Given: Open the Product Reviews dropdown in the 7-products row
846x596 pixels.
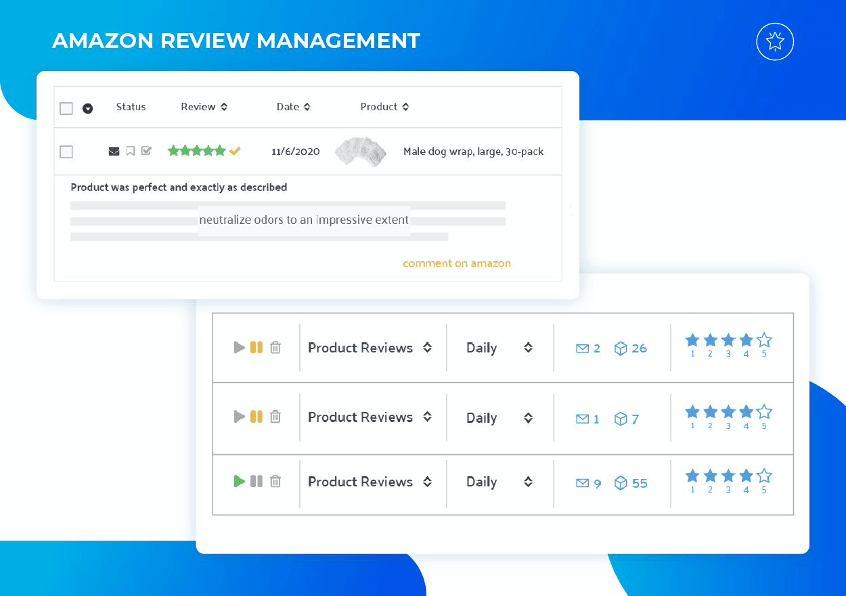Looking at the screenshot, I should coord(370,417).
